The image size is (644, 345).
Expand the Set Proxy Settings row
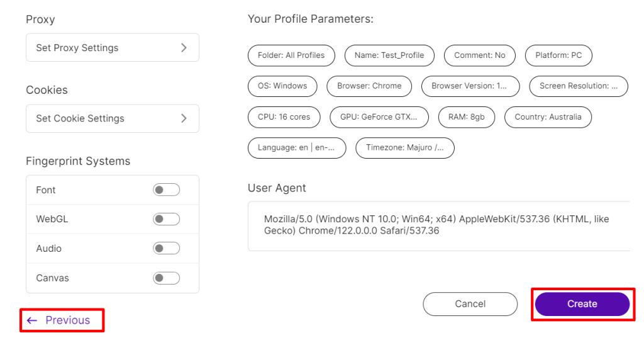coord(113,48)
